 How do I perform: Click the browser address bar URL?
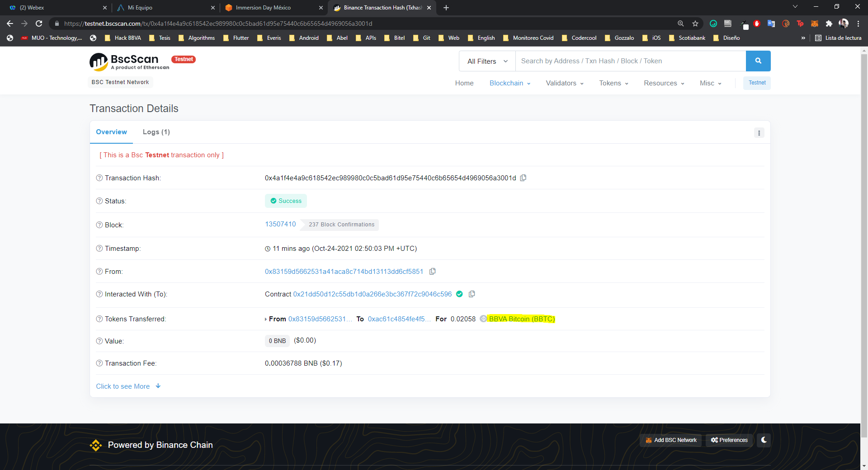(218, 23)
